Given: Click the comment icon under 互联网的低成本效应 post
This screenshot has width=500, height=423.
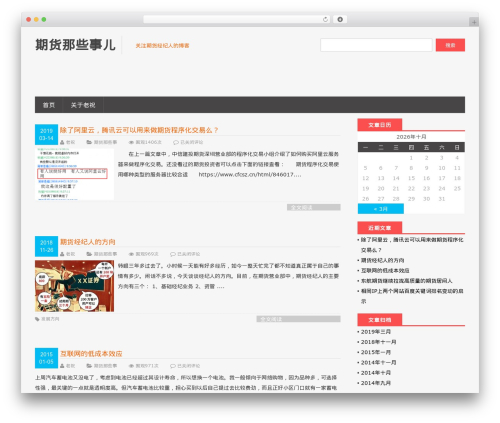Looking at the screenshot, I should click(x=173, y=366).
